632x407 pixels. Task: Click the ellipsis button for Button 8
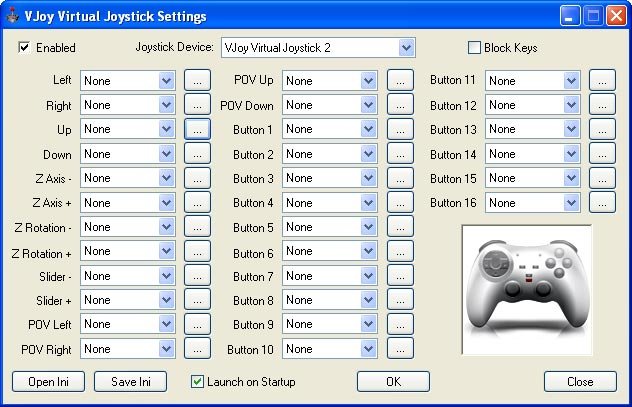[x=400, y=300]
